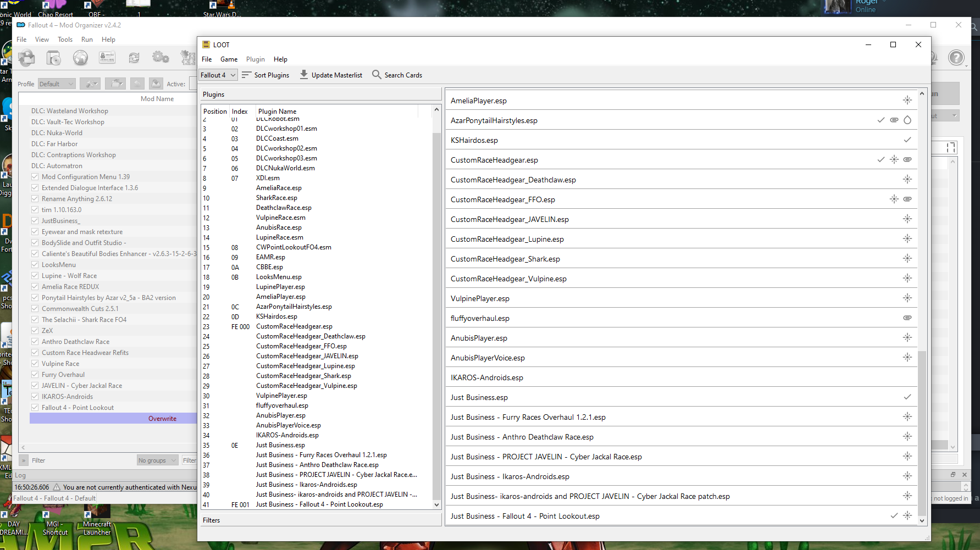
Task: Open the LOOT File menu
Action: [207, 59]
